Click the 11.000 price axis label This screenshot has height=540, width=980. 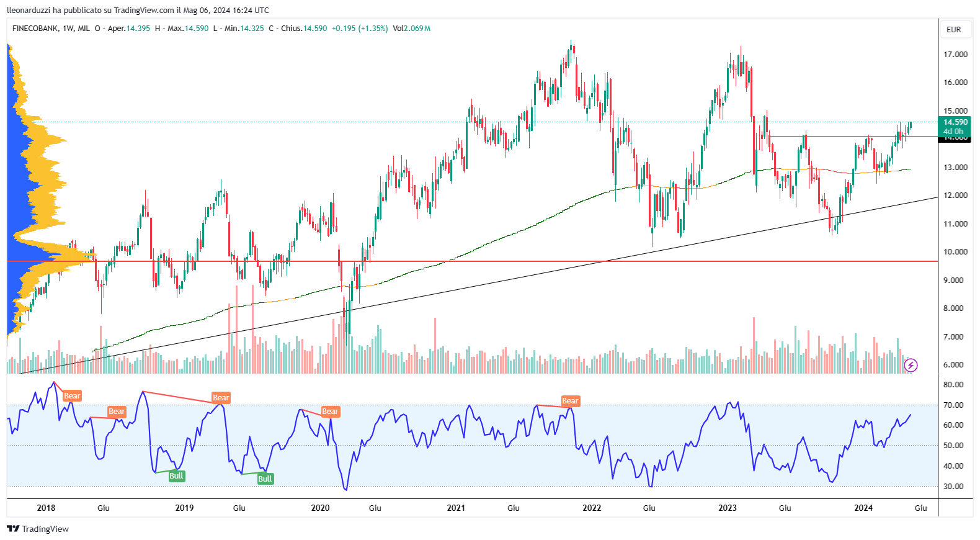[x=955, y=224]
